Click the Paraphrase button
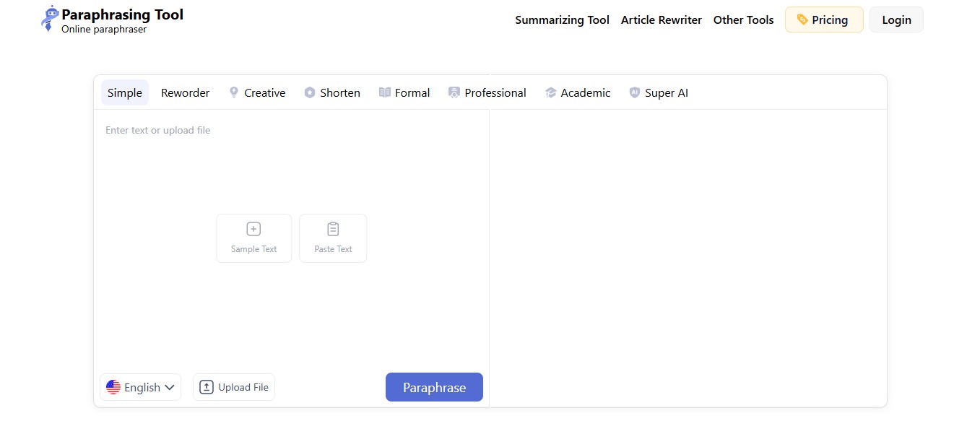980x421 pixels. [434, 387]
